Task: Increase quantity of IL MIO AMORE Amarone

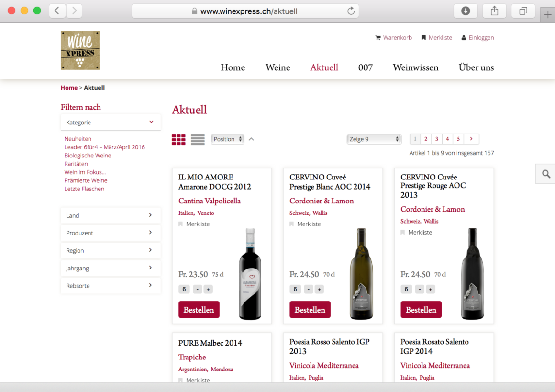Action: pyautogui.click(x=208, y=289)
